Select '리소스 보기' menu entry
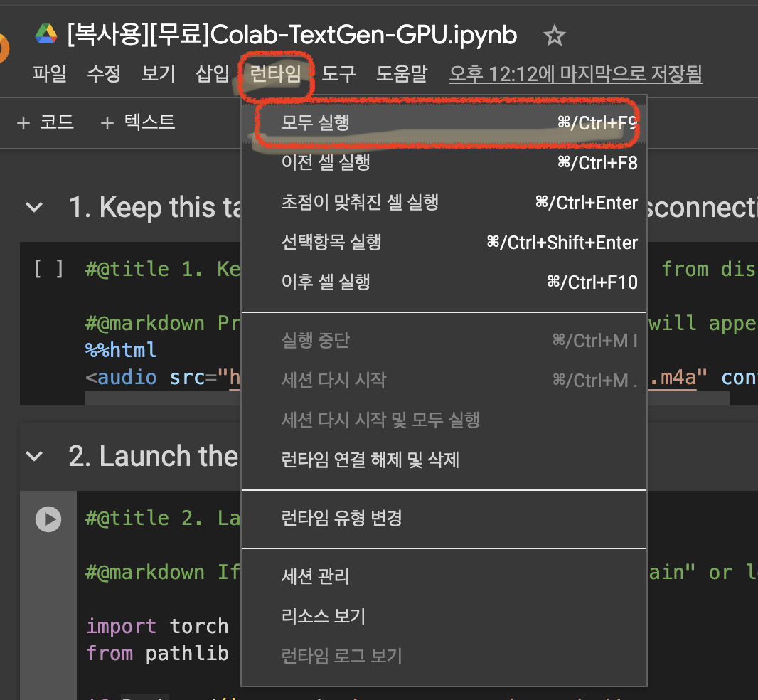This screenshot has width=758, height=700. click(x=444, y=616)
